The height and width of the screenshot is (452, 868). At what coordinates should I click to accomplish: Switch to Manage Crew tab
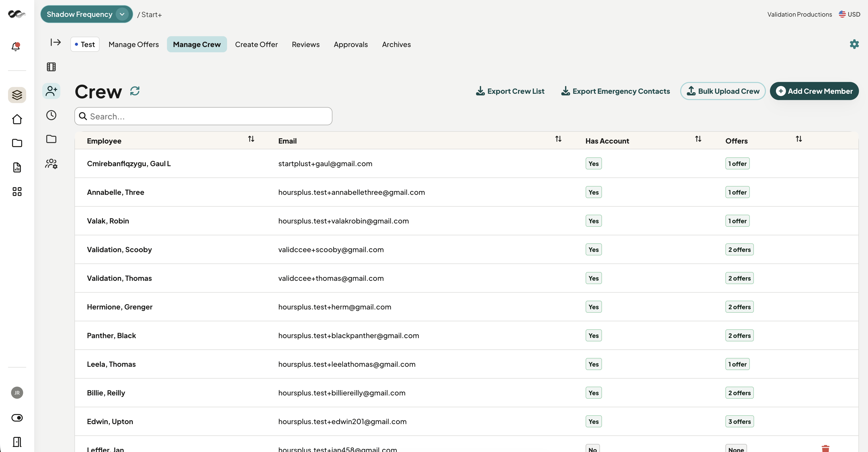[x=197, y=44]
